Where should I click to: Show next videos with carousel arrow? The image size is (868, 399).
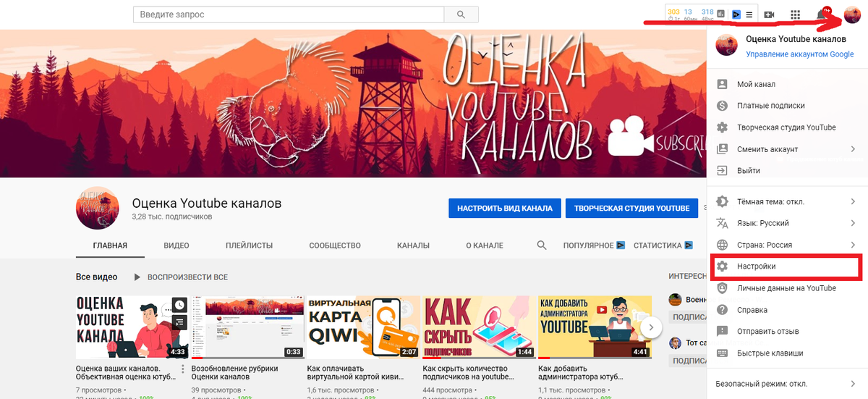(651, 327)
